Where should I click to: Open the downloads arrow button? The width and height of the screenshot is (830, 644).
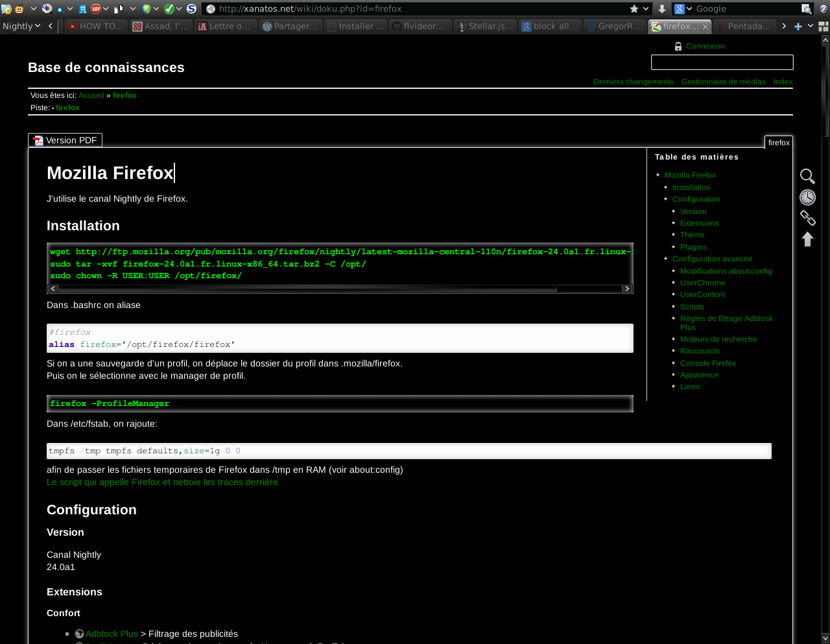pyautogui.click(x=661, y=8)
